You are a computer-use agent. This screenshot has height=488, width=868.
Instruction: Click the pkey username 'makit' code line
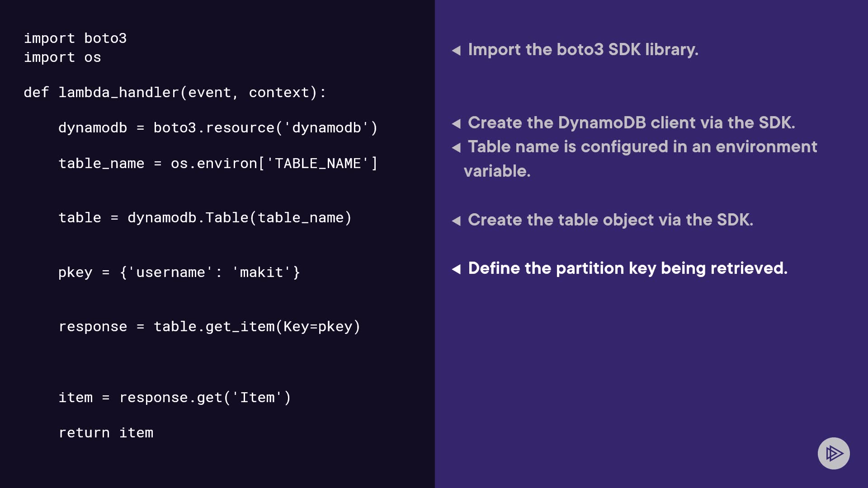[x=179, y=272]
